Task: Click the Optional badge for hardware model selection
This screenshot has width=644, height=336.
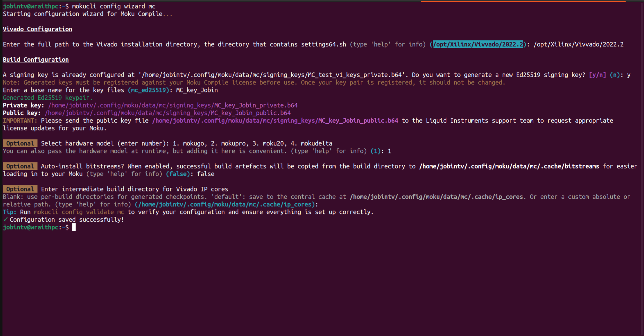Action: pyautogui.click(x=19, y=143)
